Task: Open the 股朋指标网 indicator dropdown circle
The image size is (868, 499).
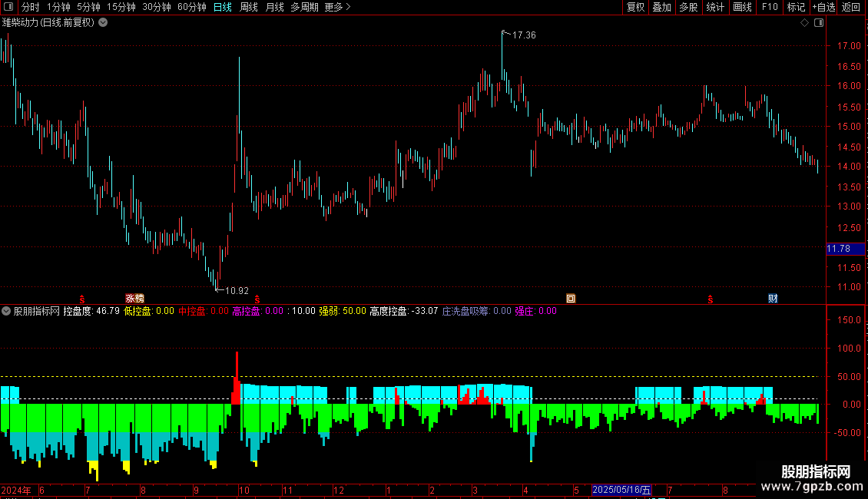Action: 6,311
